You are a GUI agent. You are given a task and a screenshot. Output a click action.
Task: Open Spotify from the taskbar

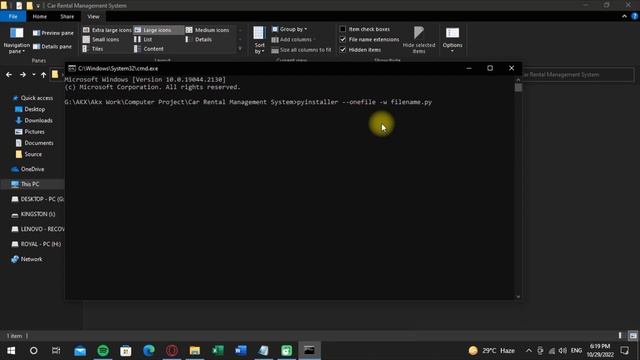pos(103,351)
